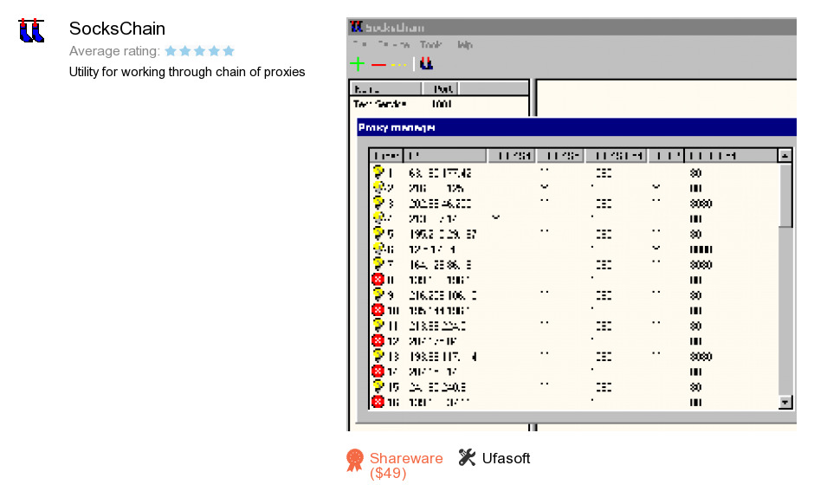Click the SocksChain socks app icon
The image size is (814, 504).
point(31,30)
